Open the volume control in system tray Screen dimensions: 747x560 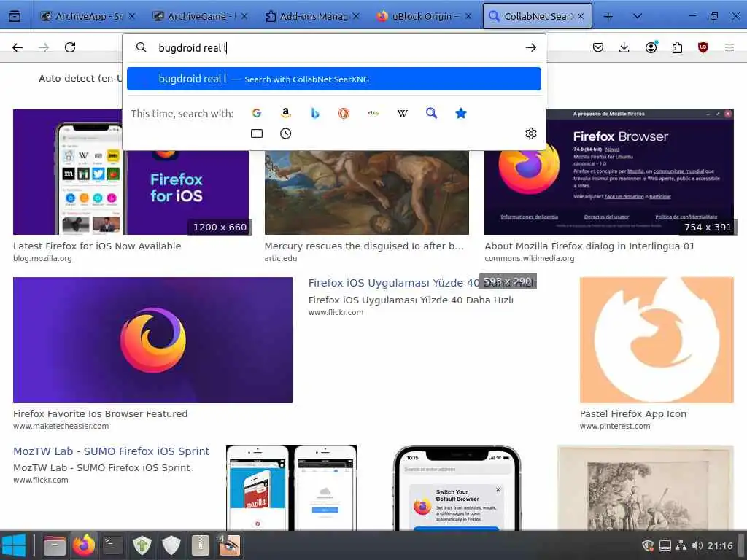pyautogui.click(x=697, y=545)
